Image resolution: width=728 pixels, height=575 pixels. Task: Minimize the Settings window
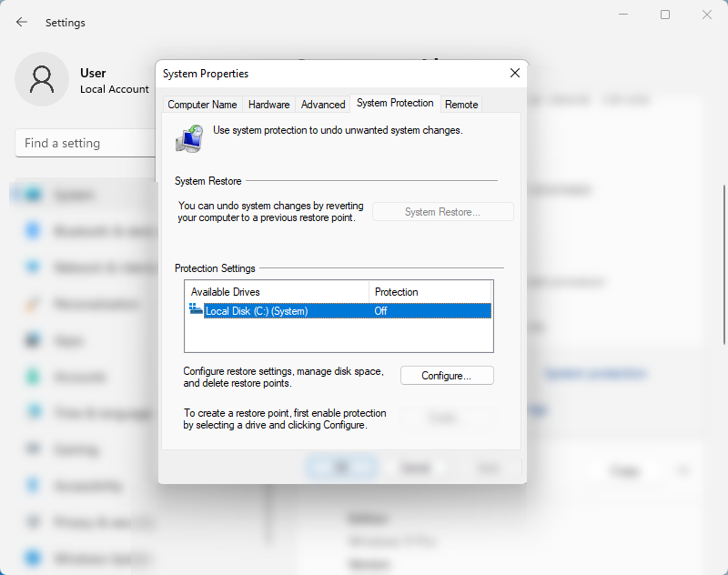point(623,15)
